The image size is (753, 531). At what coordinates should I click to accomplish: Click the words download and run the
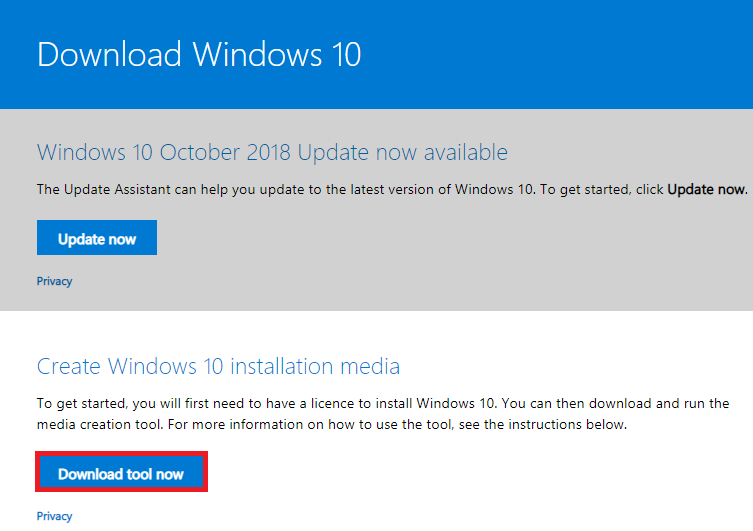[x=659, y=403]
